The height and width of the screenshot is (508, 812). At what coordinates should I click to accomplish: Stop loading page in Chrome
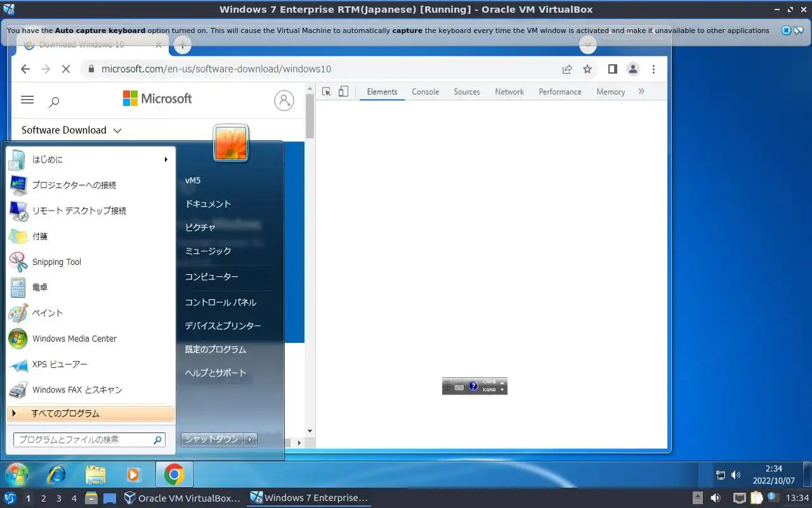coord(65,69)
